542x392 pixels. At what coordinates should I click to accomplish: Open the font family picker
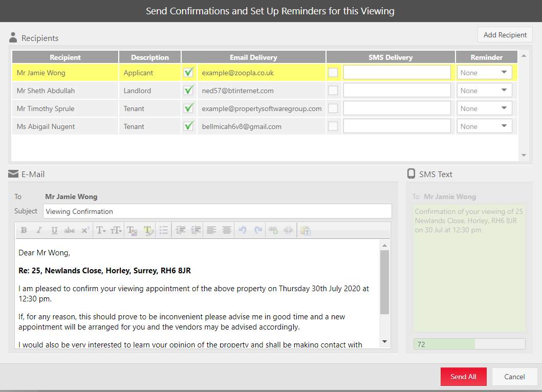[101, 230]
